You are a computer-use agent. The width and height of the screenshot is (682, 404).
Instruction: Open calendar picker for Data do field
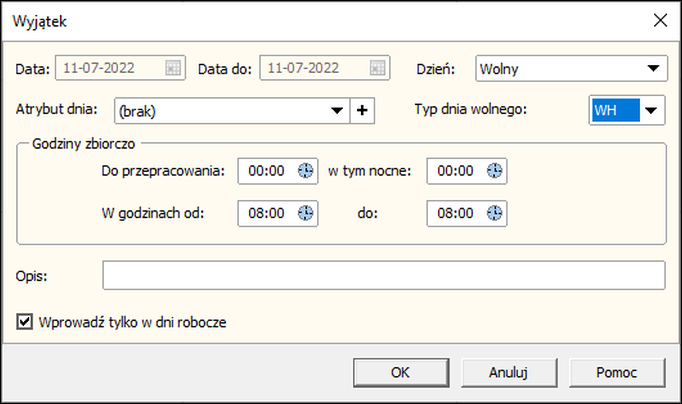click(x=377, y=69)
